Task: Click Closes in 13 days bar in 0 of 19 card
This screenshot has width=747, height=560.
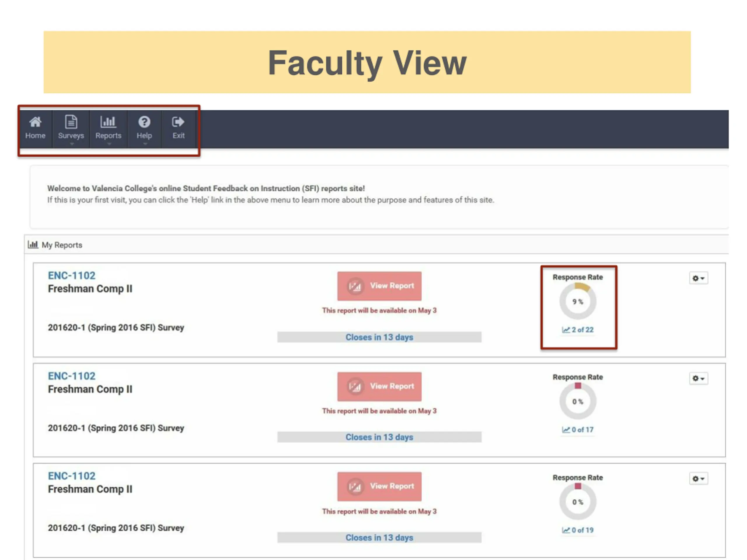Action: pyautogui.click(x=379, y=538)
